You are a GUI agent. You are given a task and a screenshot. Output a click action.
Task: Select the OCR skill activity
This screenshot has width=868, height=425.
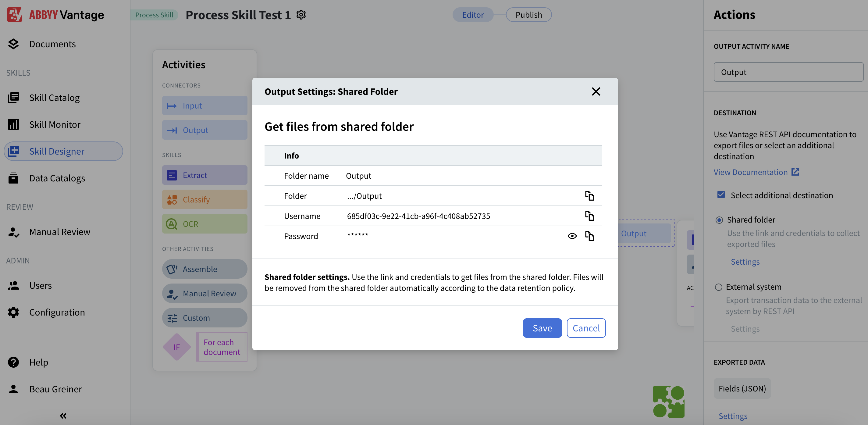tap(205, 223)
